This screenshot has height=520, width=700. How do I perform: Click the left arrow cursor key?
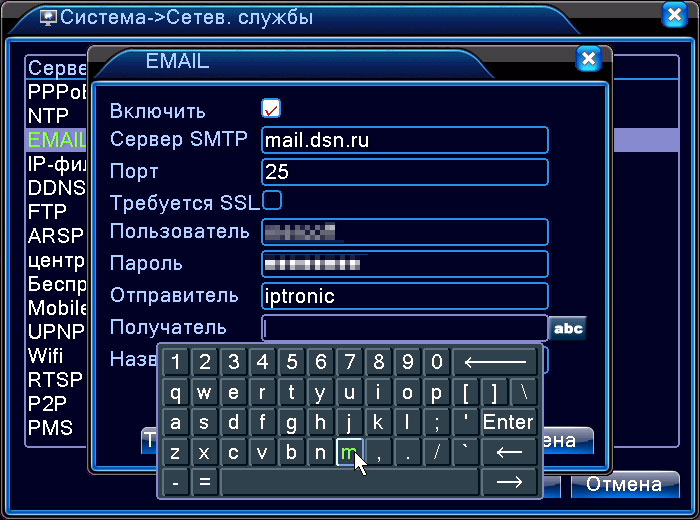pos(509,452)
